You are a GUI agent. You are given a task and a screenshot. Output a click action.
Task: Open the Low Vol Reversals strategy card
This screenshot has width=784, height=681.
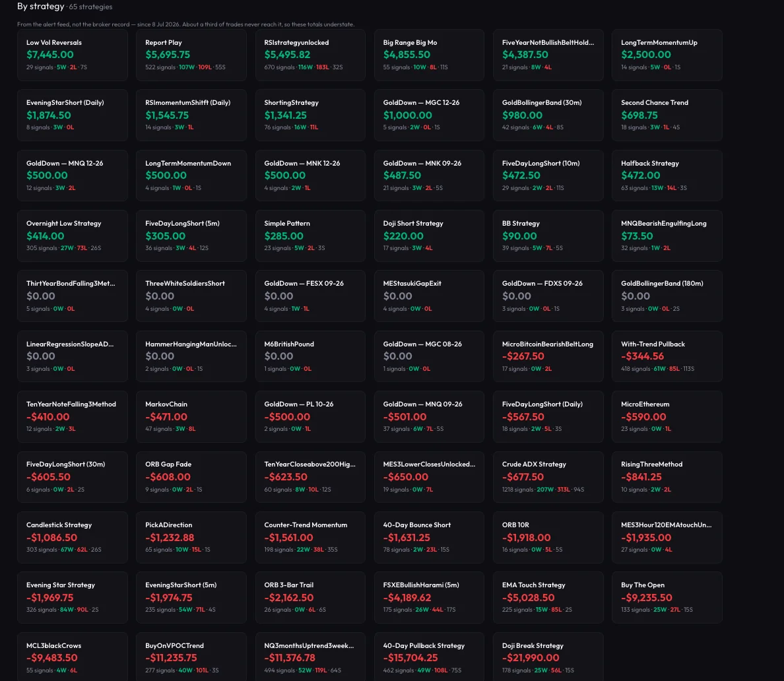click(x=73, y=55)
